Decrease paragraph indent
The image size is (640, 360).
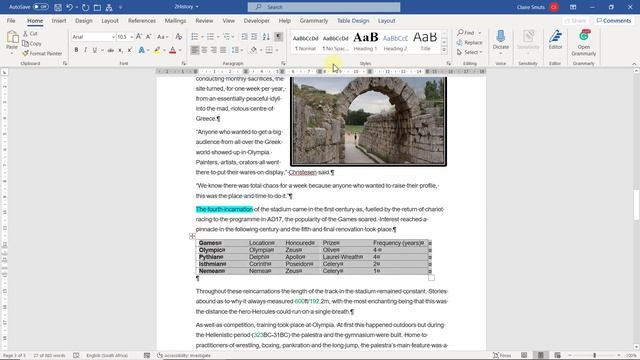coord(244,37)
